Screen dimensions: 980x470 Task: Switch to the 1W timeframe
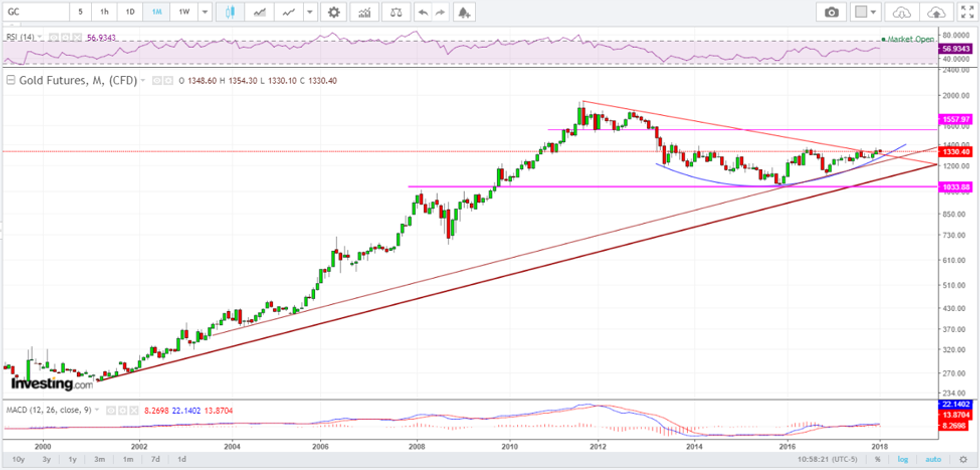click(x=183, y=12)
